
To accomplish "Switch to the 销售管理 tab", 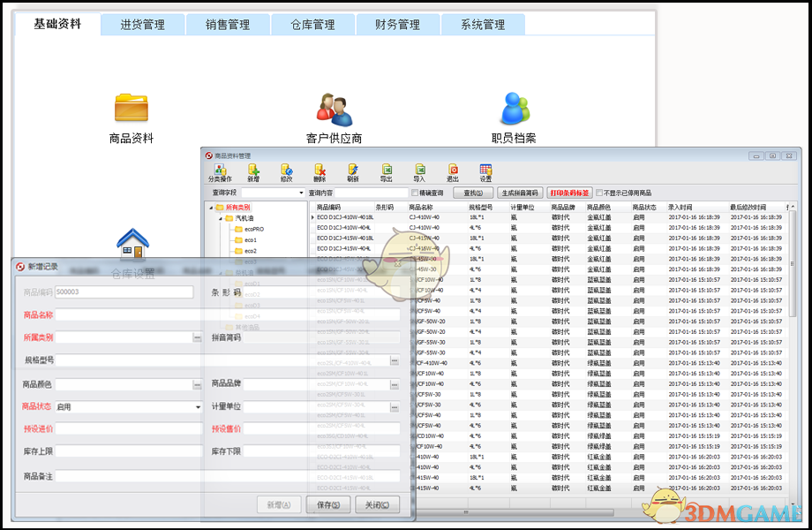I will [x=227, y=25].
